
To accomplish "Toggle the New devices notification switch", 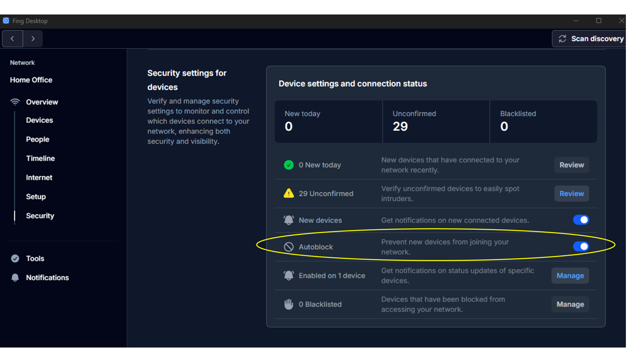I will [x=581, y=220].
